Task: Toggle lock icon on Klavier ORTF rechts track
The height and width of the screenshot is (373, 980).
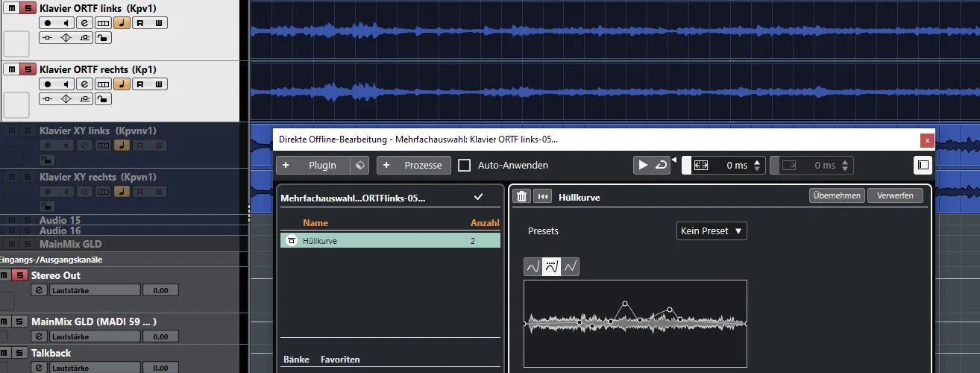Action: point(104,99)
